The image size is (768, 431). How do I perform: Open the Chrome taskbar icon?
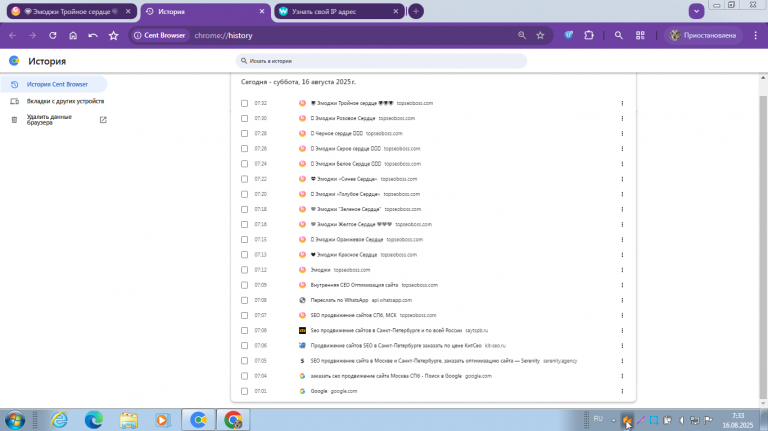point(233,420)
